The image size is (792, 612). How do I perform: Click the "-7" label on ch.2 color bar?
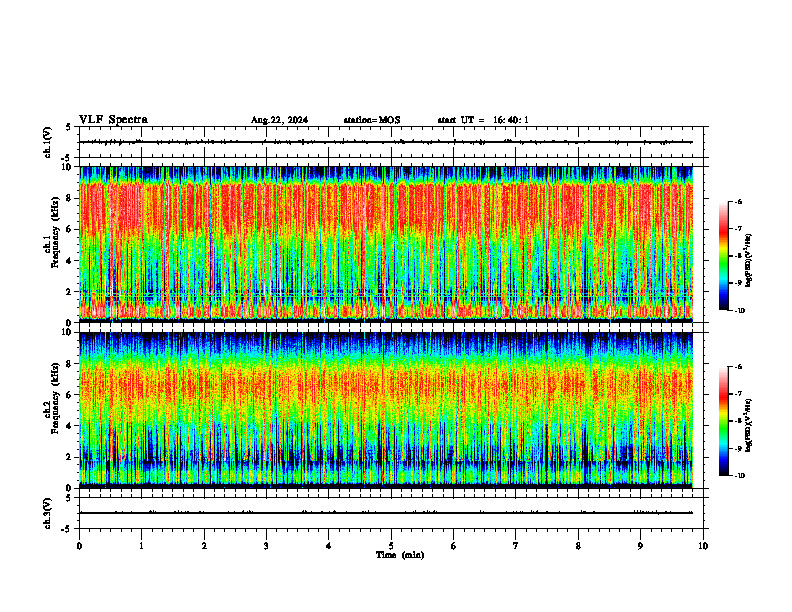click(x=738, y=394)
